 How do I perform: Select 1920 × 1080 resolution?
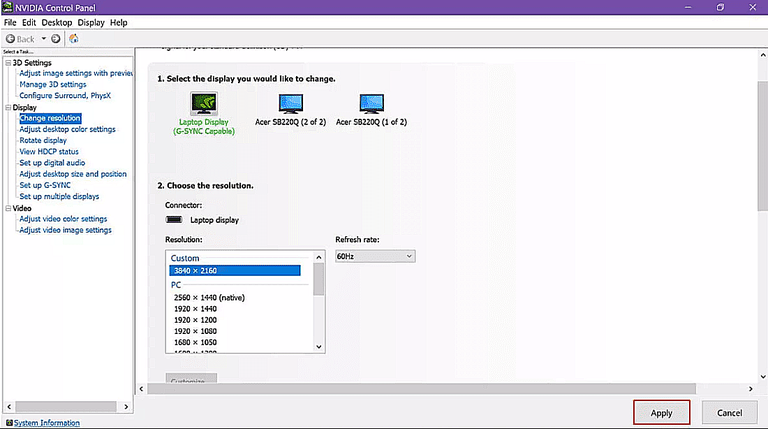point(195,332)
